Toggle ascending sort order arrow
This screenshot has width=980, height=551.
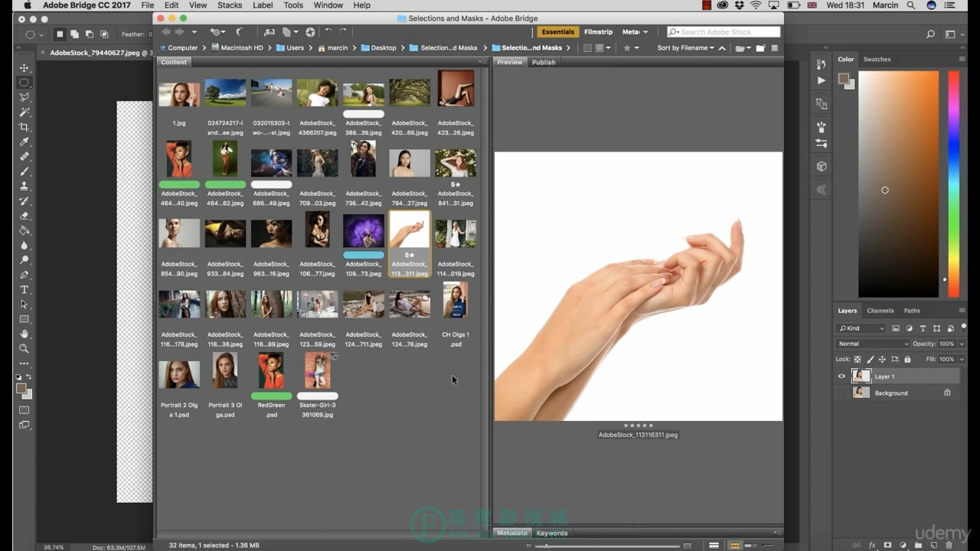721,47
